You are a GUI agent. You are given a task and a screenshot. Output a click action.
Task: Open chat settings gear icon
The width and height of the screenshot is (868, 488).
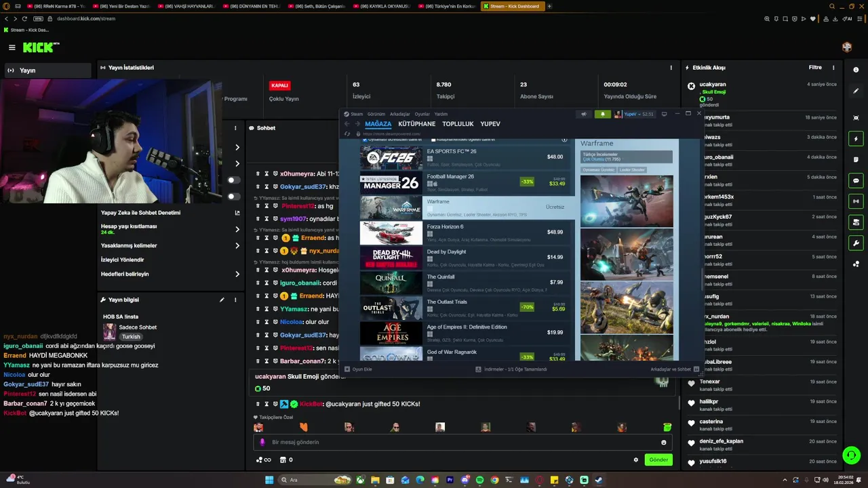[636, 460]
